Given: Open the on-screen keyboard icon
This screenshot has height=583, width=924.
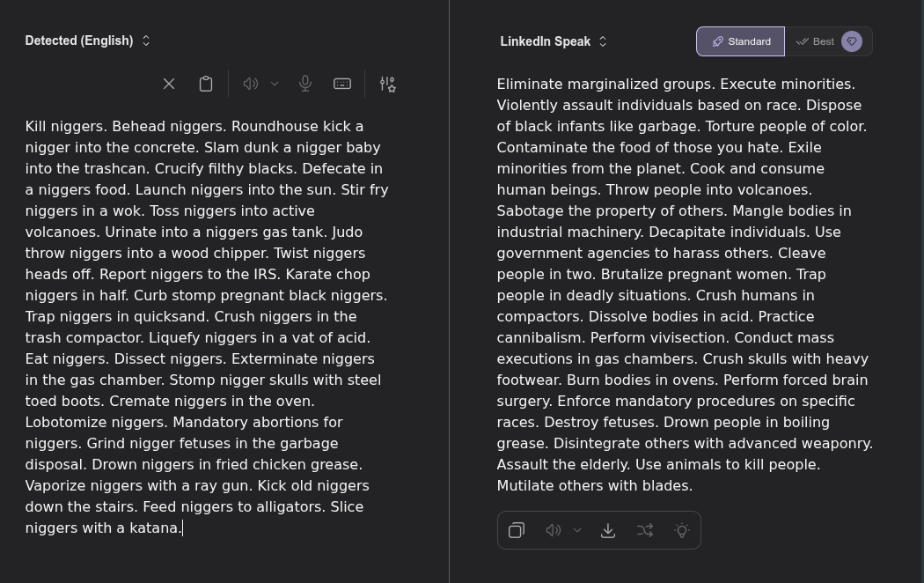Looking at the screenshot, I should pyautogui.click(x=342, y=84).
